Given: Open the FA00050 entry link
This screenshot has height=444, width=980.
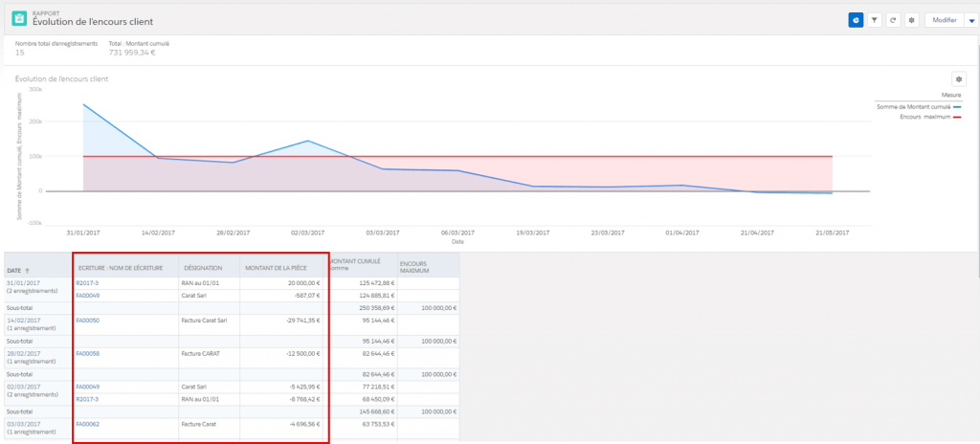Looking at the screenshot, I should [87, 320].
